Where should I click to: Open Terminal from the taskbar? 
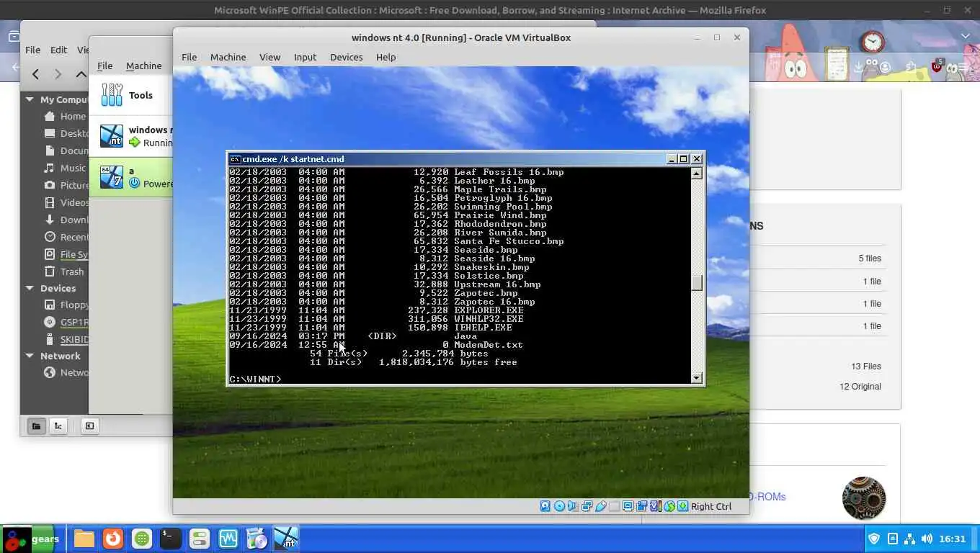pyautogui.click(x=170, y=539)
